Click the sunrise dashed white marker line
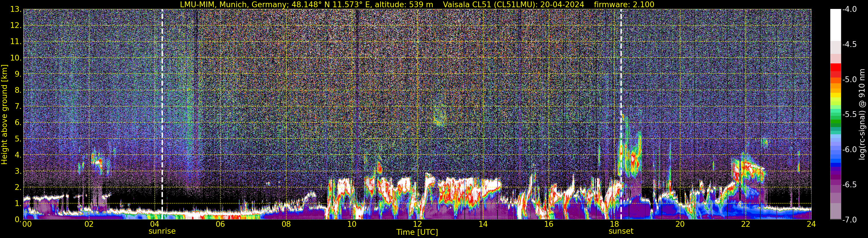868x238 pixels. (162, 114)
